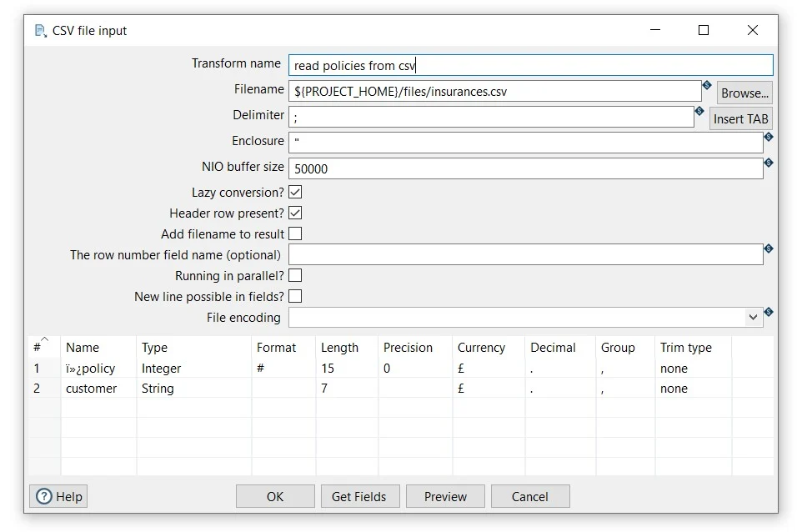Uncheck Header row present
Image resolution: width=802 pixels, height=532 pixels.
(295, 213)
